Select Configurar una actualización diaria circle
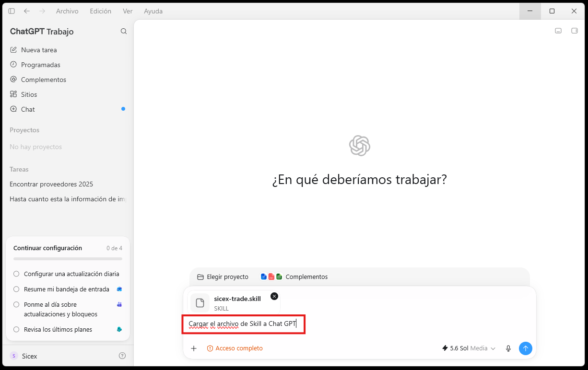 [x=16, y=274]
